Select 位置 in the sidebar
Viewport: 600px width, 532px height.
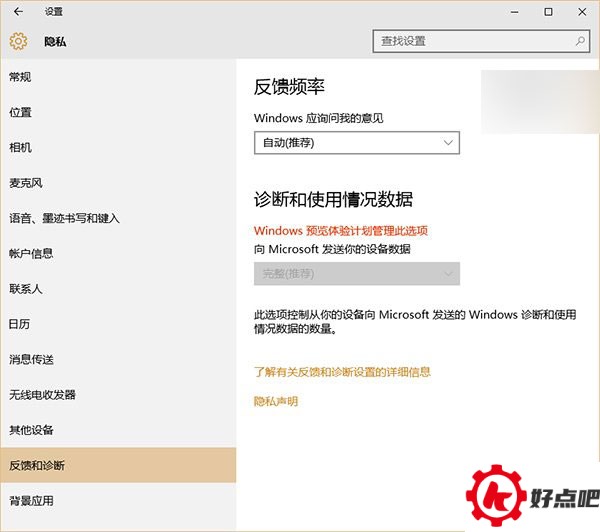click(x=20, y=113)
